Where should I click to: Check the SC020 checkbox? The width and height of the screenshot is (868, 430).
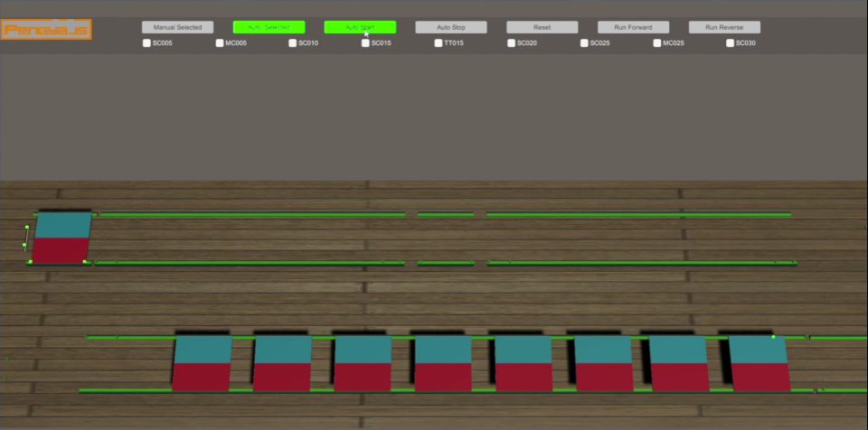[512, 42]
